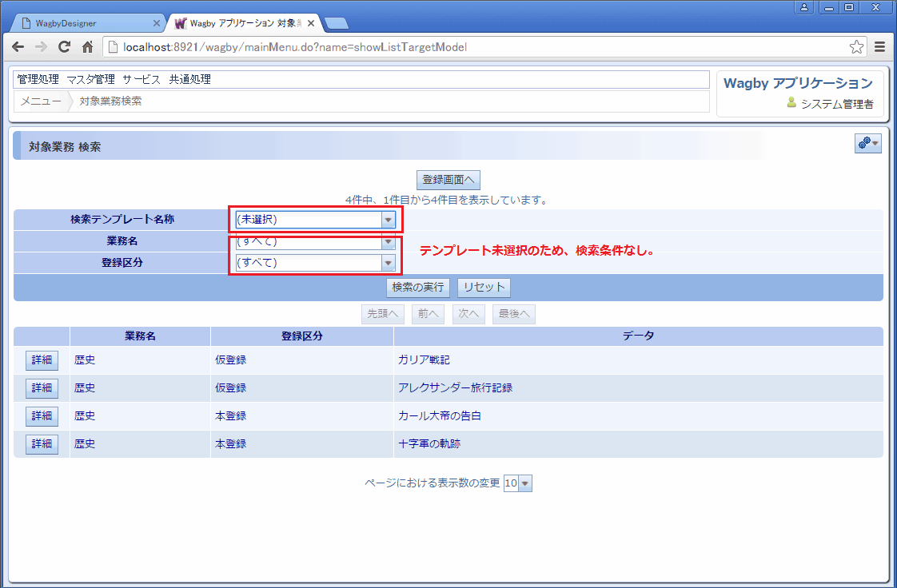Click the 検索の実行 button
Image resolution: width=897 pixels, height=588 pixels.
(x=417, y=287)
